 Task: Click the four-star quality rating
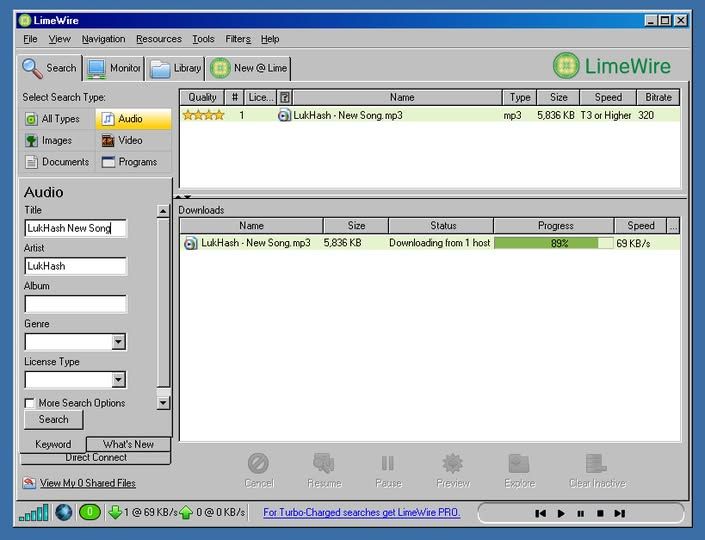[x=203, y=116]
